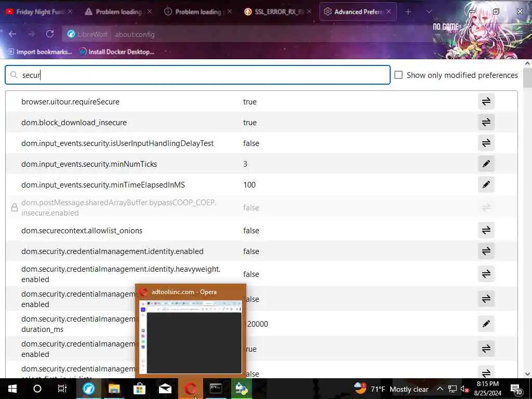This screenshot has height=399, width=532.
Task: Open Cortana search circle
Action: tap(37, 389)
